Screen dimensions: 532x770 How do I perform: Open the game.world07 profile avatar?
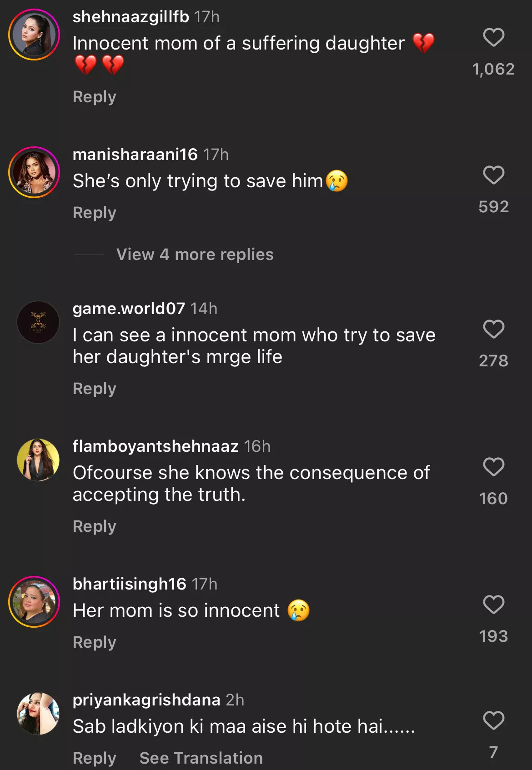38,322
